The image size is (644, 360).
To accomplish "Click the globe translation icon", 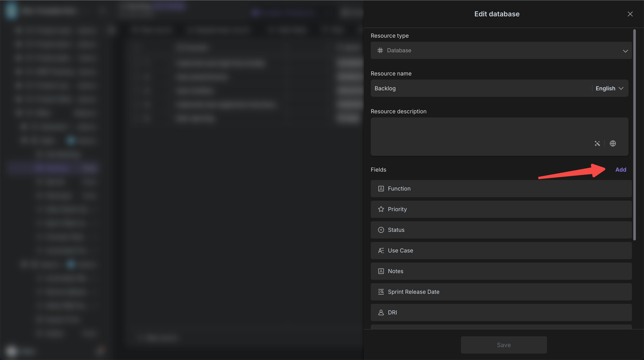I will (x=612, y=143).
